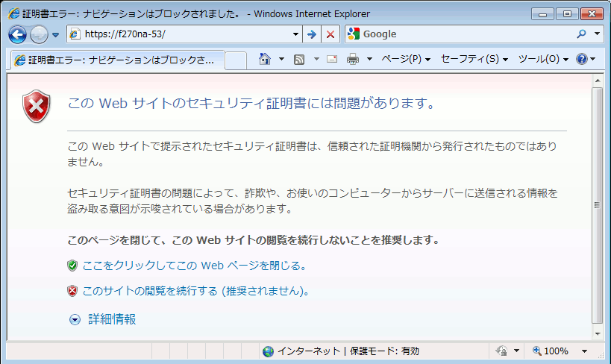Expand the Google search provider dropdown

click(598, 34)
